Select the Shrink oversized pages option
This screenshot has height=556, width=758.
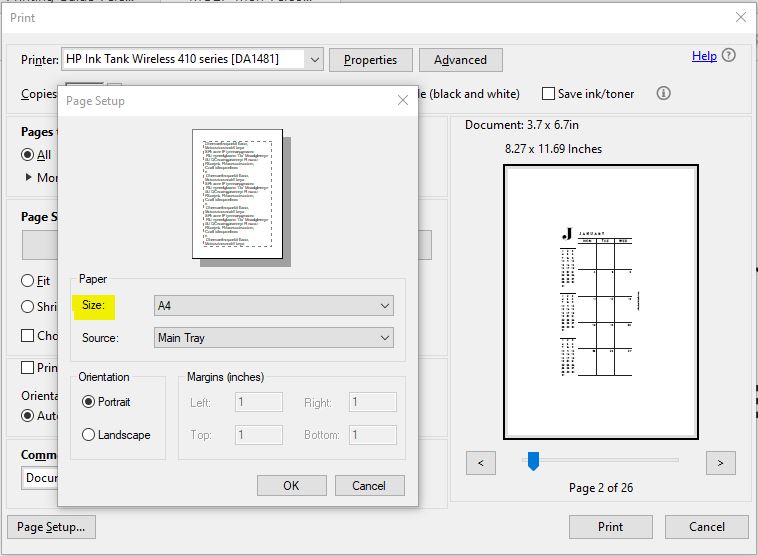coord(28,307)
